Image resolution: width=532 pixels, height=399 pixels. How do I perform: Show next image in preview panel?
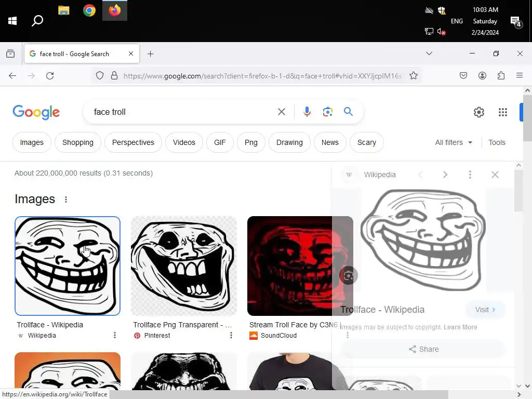click(x=445, y=175)
